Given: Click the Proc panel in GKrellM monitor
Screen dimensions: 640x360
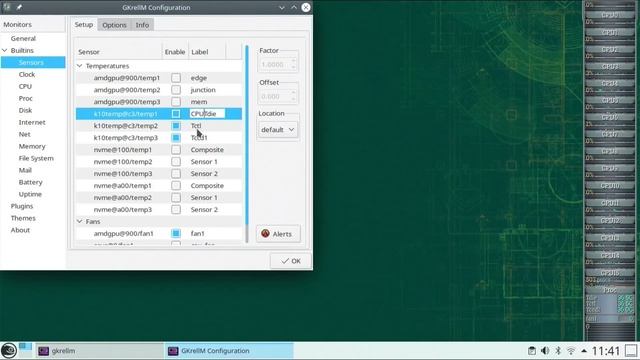Looking at the screenshot, I should (610, 289).
